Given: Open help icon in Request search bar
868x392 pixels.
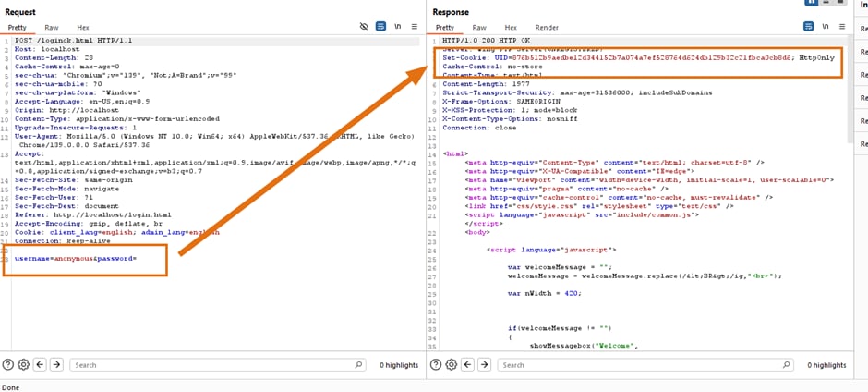Looking at the screenshot, I should click(9, 365).
